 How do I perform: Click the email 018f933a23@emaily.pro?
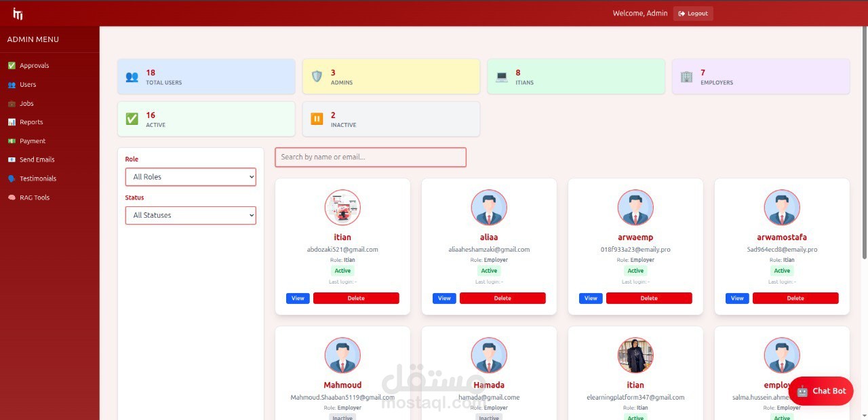coord(635,250)
